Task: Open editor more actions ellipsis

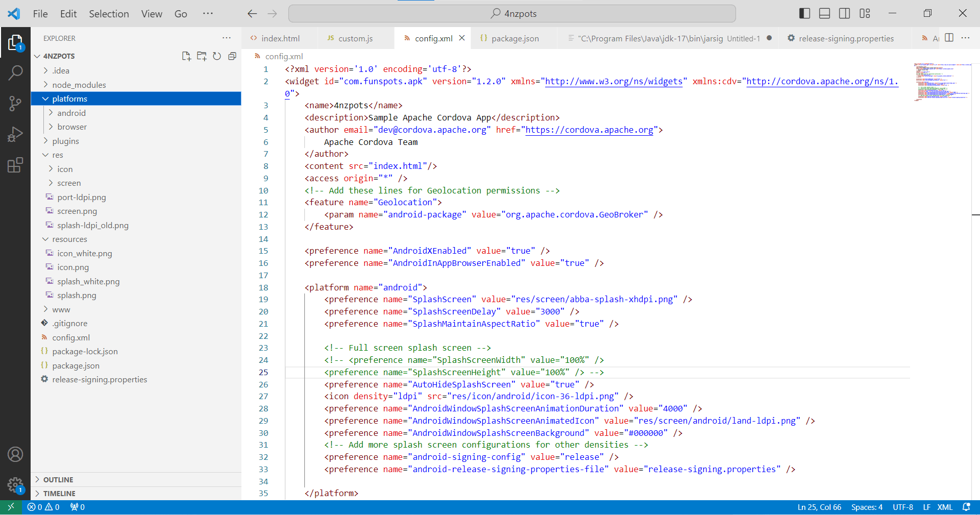Action: 965,38
